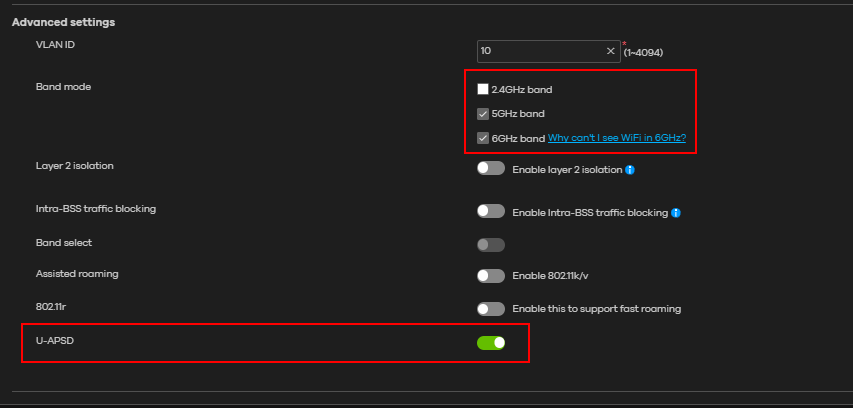
Task: Focus the VLAN ID input box
Action: pyautogui.click(x=540, y=51)
